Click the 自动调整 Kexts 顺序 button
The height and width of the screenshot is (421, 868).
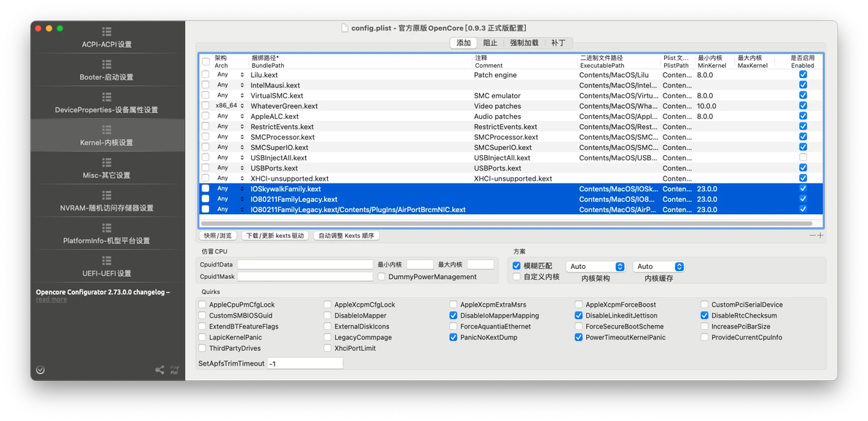(x=347, y=235)
